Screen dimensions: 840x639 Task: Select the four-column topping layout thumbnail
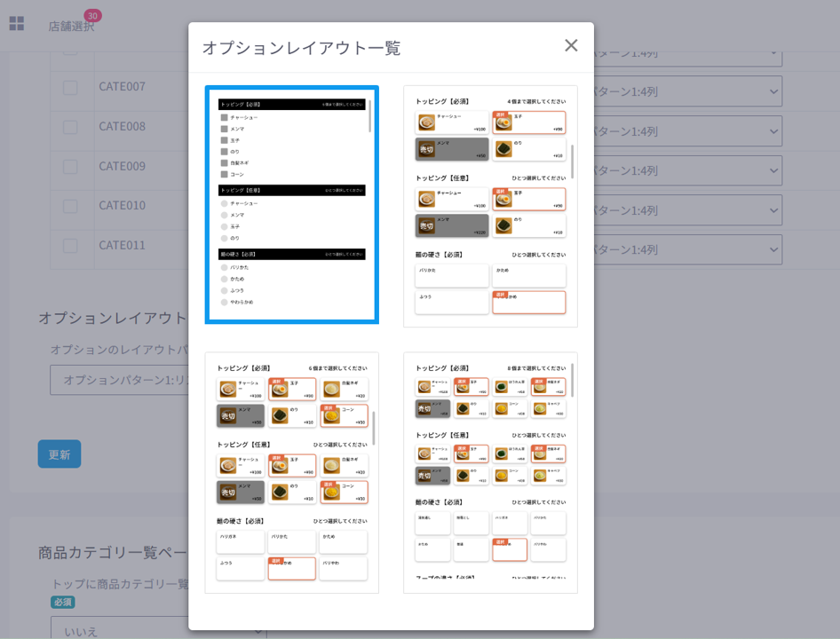click(x=490, y=472)
